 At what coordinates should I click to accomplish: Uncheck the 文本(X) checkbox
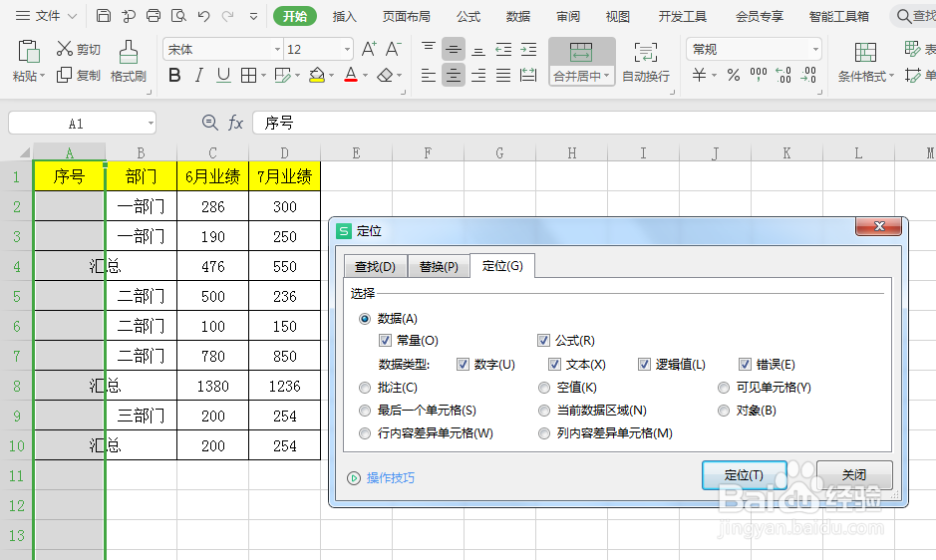click(x=554, y=364)
